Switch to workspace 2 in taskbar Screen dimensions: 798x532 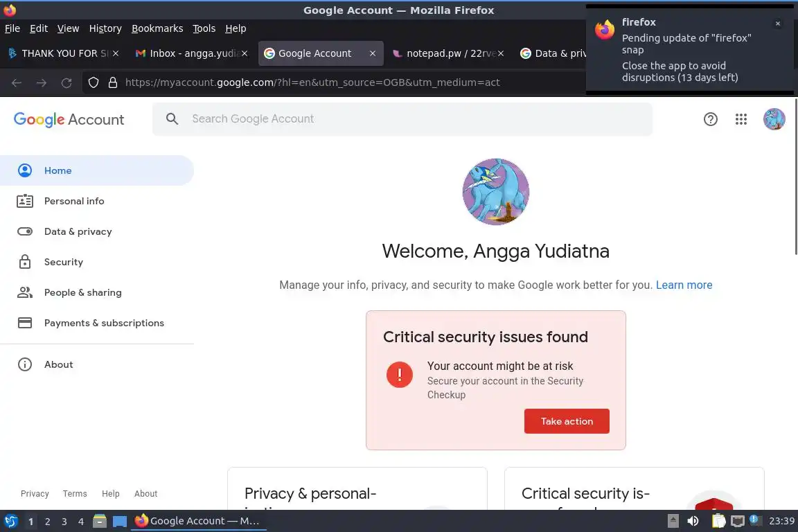tap(47, 522)
